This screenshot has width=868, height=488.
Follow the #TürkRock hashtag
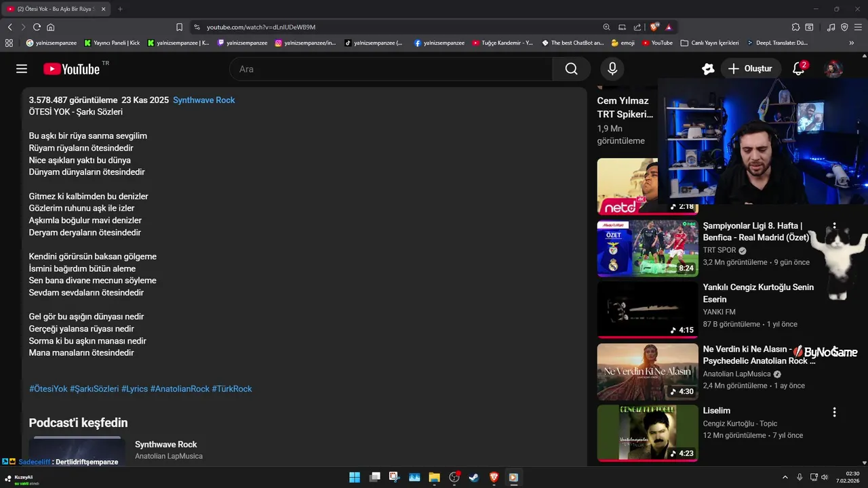[232, 389]
